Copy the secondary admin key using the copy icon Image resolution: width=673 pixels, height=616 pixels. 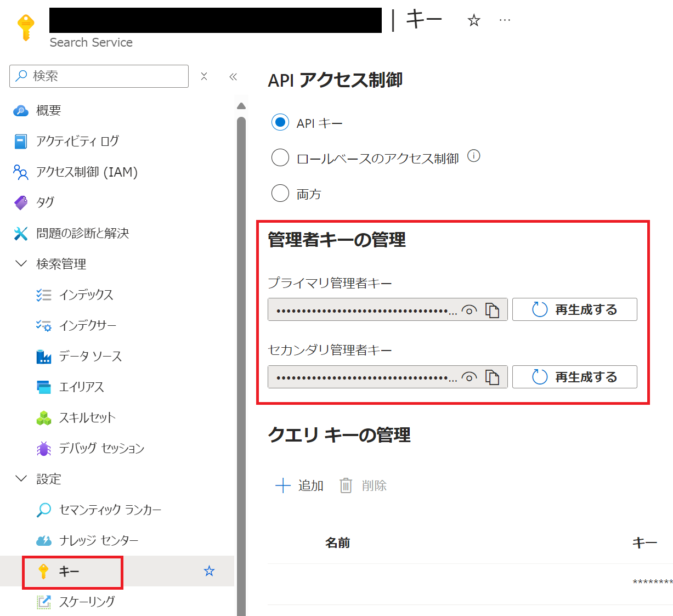click(493, 377)
